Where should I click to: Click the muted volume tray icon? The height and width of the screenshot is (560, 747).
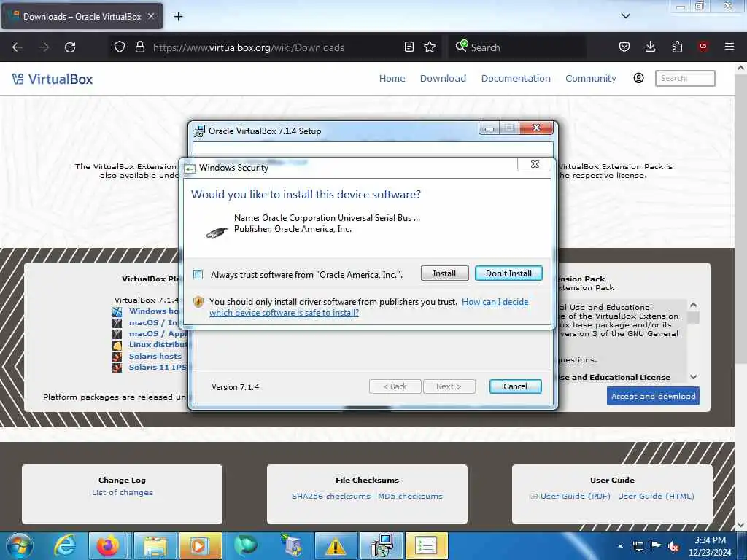coord(673,547)
